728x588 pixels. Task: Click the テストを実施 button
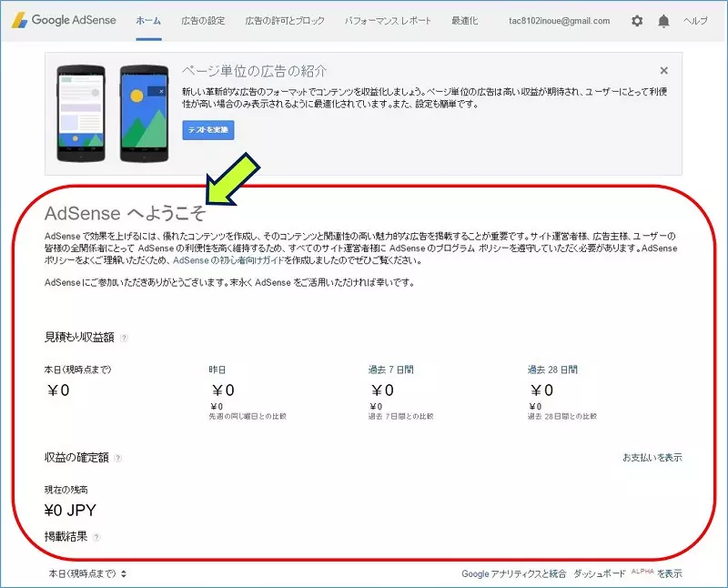click(x=208, y=130)
